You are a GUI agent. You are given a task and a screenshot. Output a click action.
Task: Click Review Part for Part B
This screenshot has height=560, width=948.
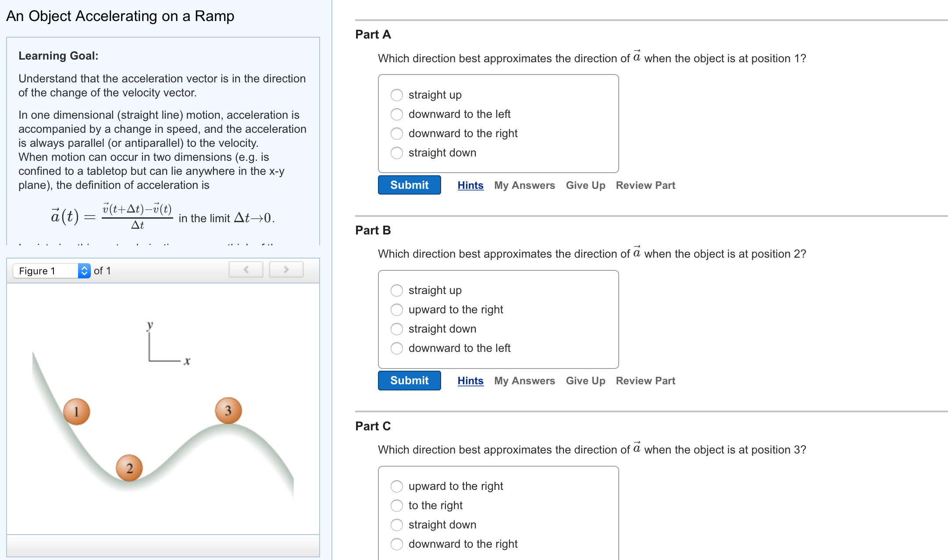(x=645, y=380)
